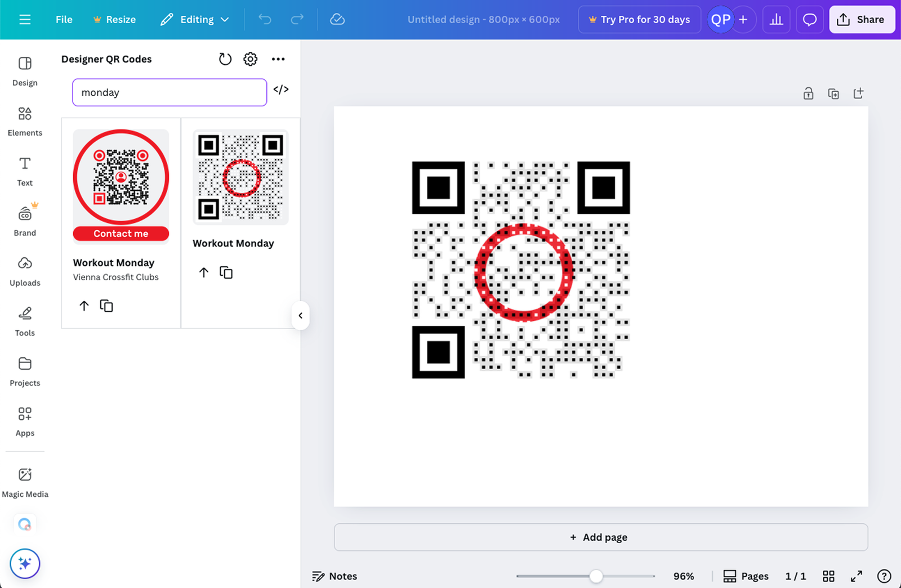Open the Elements panel
The image size is (901, 588).
25,120
